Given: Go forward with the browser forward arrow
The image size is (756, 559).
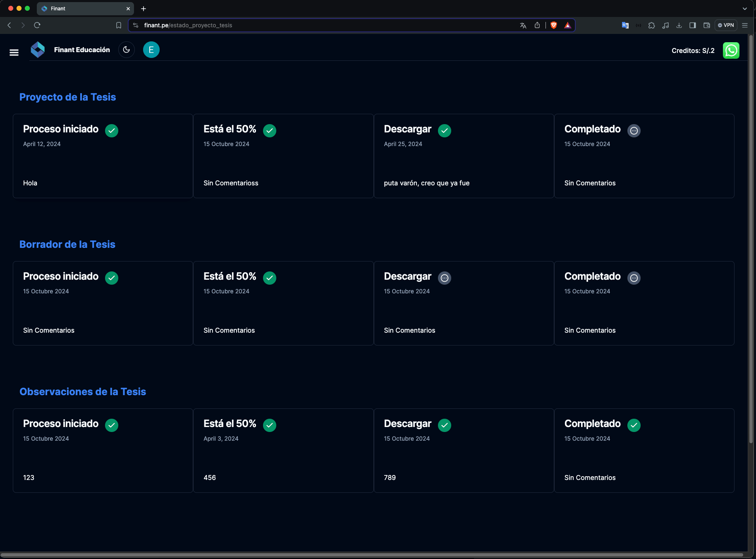Looking at the screenshot, I should [23, 25].
